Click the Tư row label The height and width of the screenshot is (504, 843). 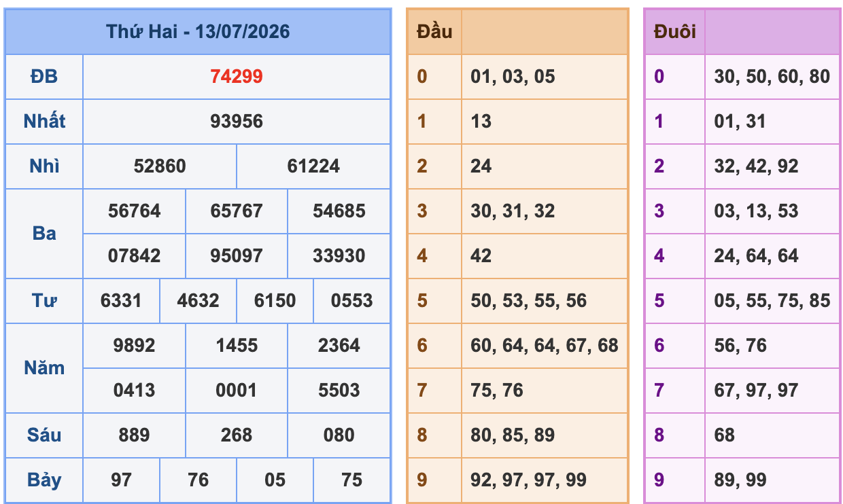pyautogui.click(x=44, y=301)
